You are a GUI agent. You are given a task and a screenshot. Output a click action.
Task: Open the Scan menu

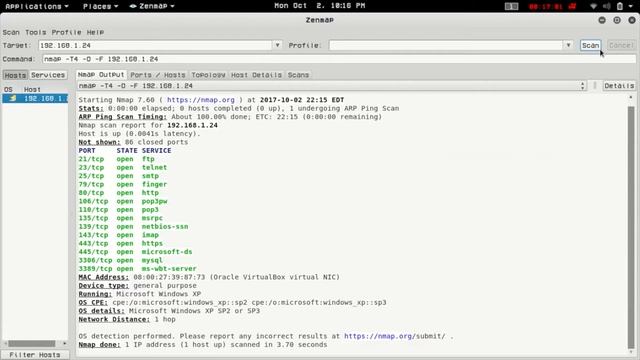point(11,32)
